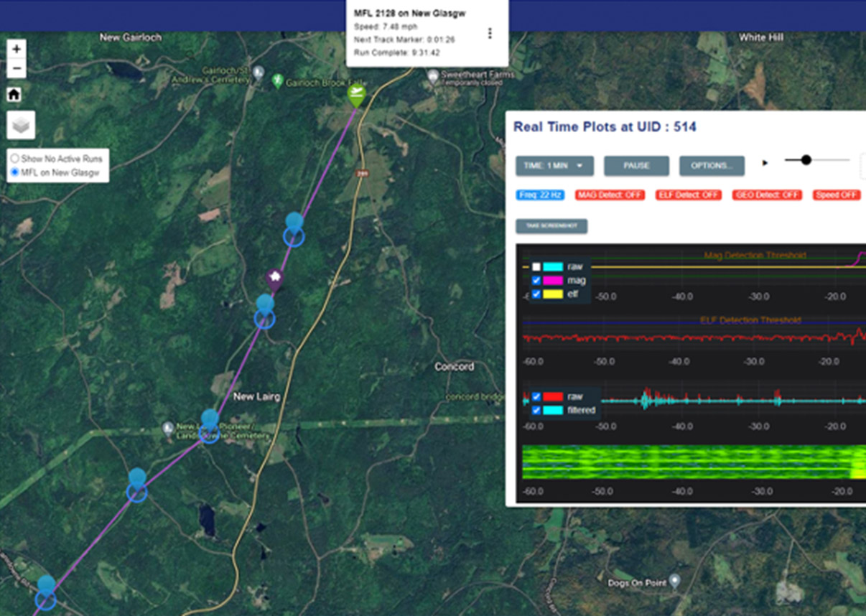The image size is (866, 616).
Task: Click New Gairloch map label
Action: [x=131, y=37]
